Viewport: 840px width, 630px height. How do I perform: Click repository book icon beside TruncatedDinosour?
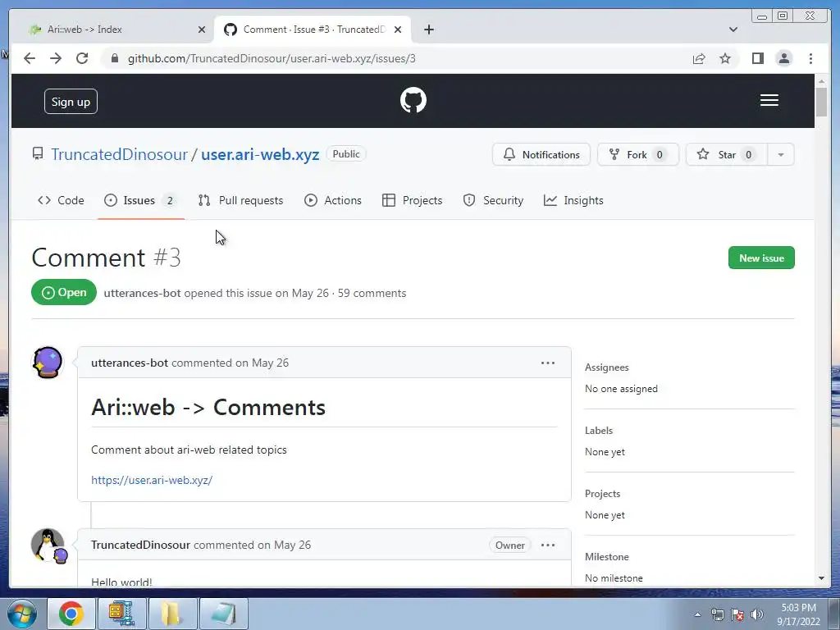click(38, 154)
